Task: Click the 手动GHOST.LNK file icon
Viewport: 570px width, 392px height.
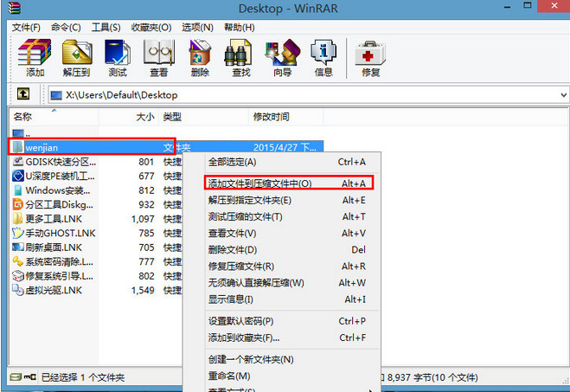Action: point(18,233)
